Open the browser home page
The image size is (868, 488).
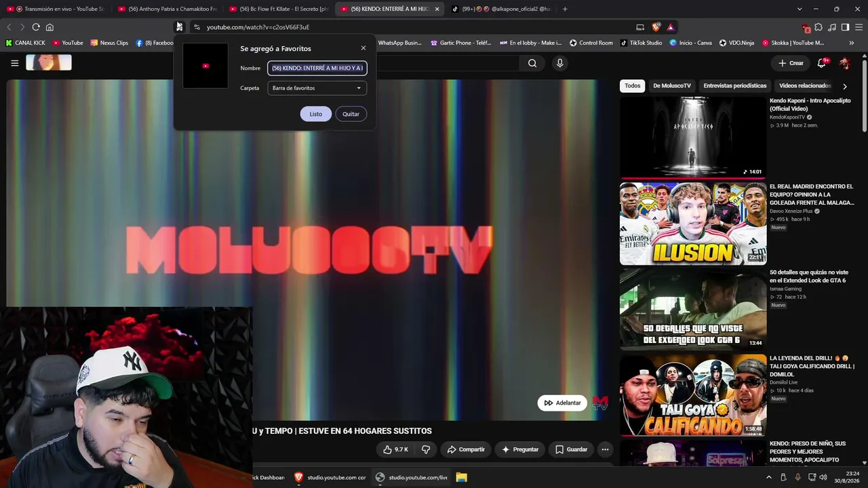tap(50, 27)
